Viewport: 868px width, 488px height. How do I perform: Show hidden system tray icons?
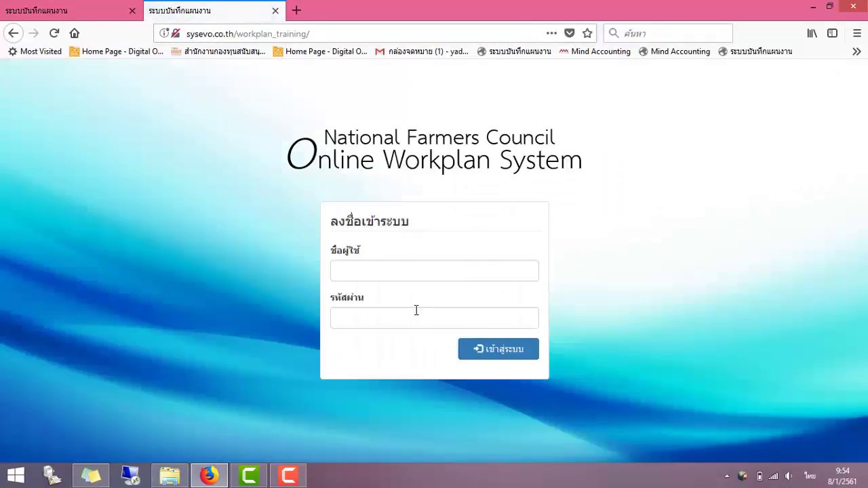tap(727, 476)
